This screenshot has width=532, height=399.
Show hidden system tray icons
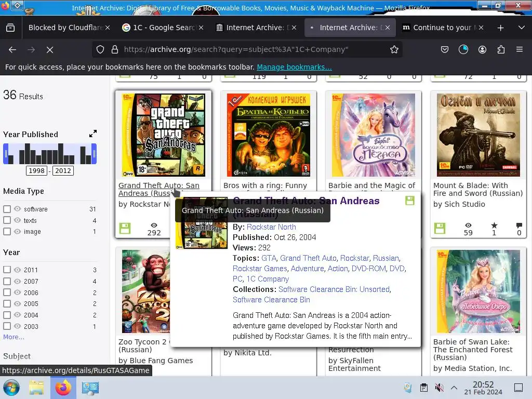coord(454,388)
